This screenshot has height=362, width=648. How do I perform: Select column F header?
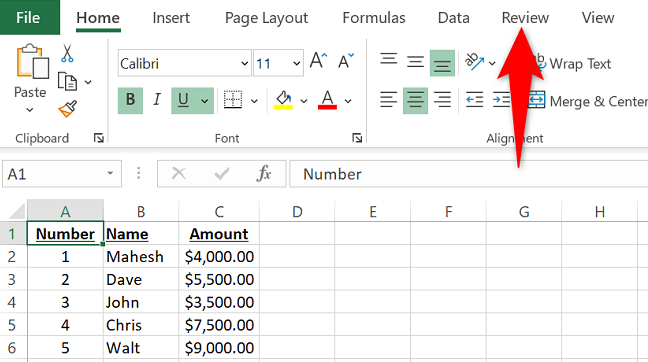(448, 211)
